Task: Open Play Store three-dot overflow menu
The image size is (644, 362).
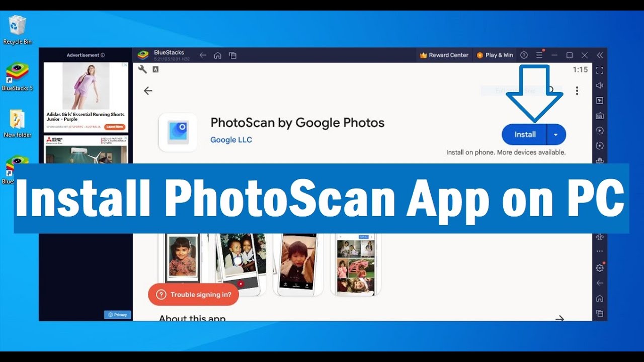Action: tap(577, 90)
